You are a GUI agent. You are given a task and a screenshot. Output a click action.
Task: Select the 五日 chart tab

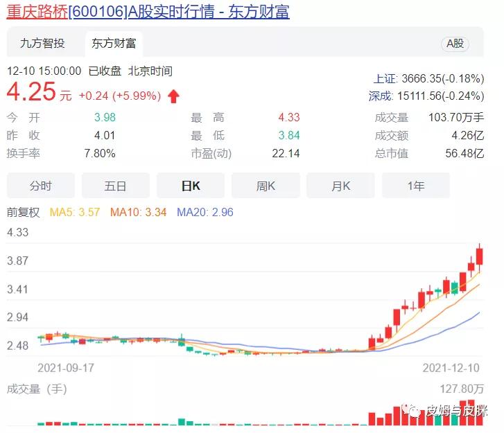pos(115,186)
